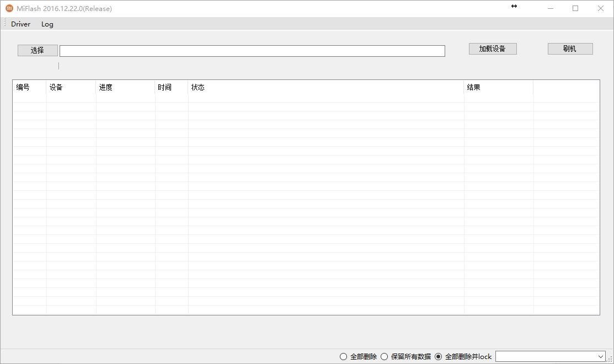Click the 结果 column header
Viewport: 614px width, 364px height.
474,87
